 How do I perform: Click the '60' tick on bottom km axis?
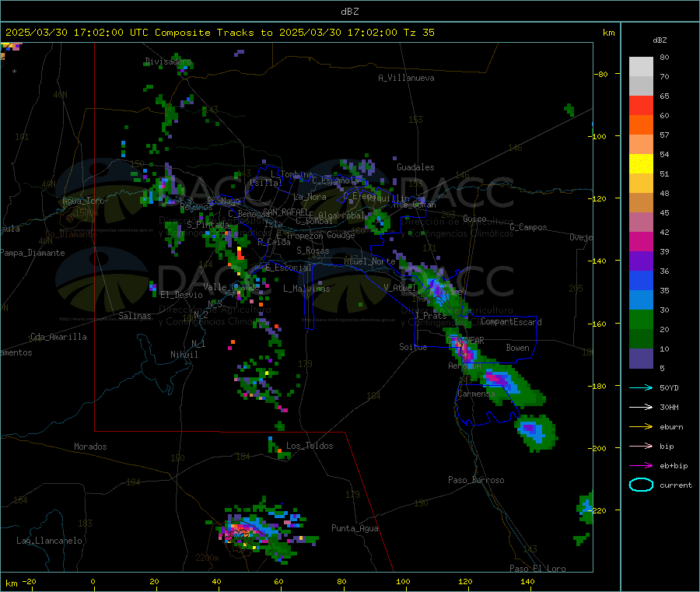point(278,581)
